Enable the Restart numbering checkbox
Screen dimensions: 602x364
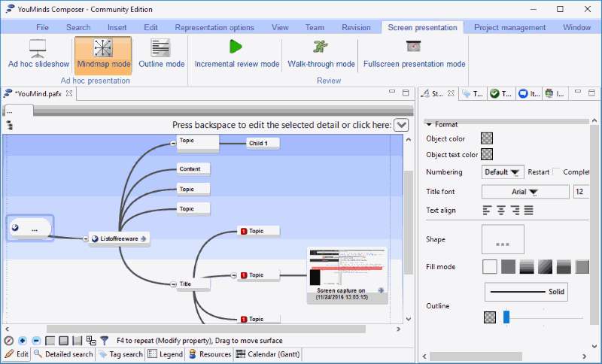(x=556, y=171)
